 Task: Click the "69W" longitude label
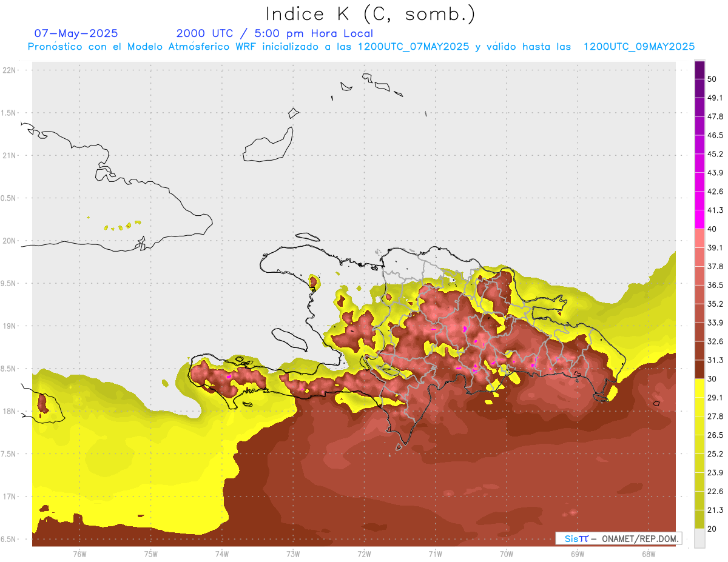click(578, 554)
